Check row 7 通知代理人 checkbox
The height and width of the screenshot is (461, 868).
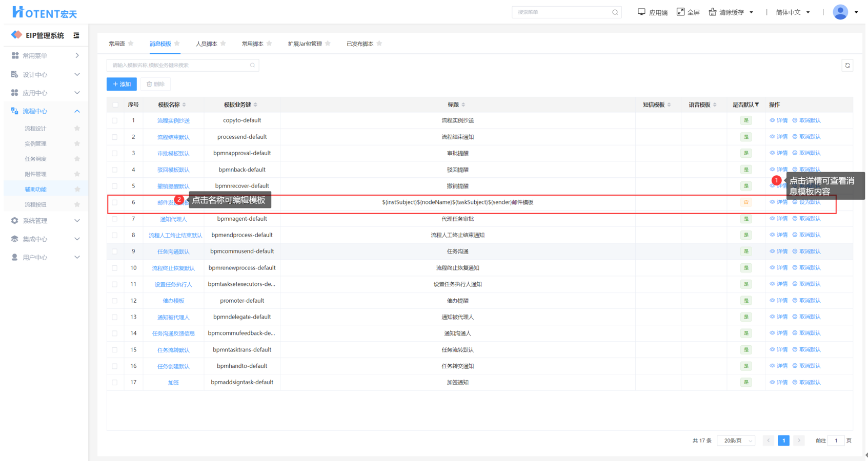[x=115, y=219]
